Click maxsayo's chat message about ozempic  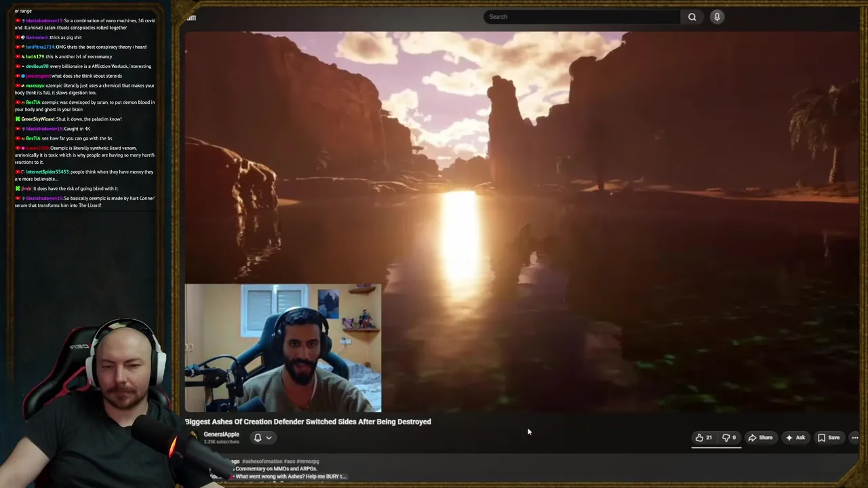tap(85, 89)
